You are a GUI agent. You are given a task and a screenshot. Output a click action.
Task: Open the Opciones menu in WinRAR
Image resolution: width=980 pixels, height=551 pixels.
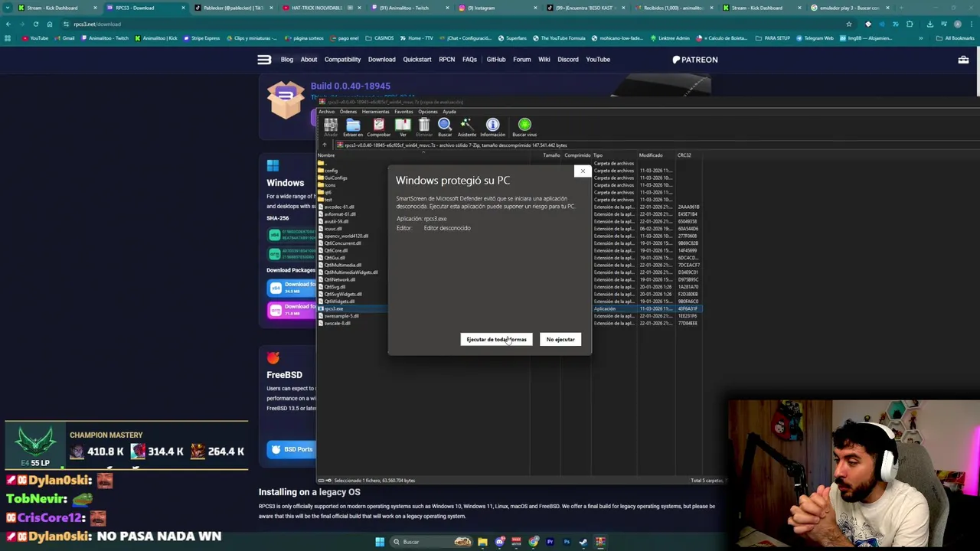428,112
